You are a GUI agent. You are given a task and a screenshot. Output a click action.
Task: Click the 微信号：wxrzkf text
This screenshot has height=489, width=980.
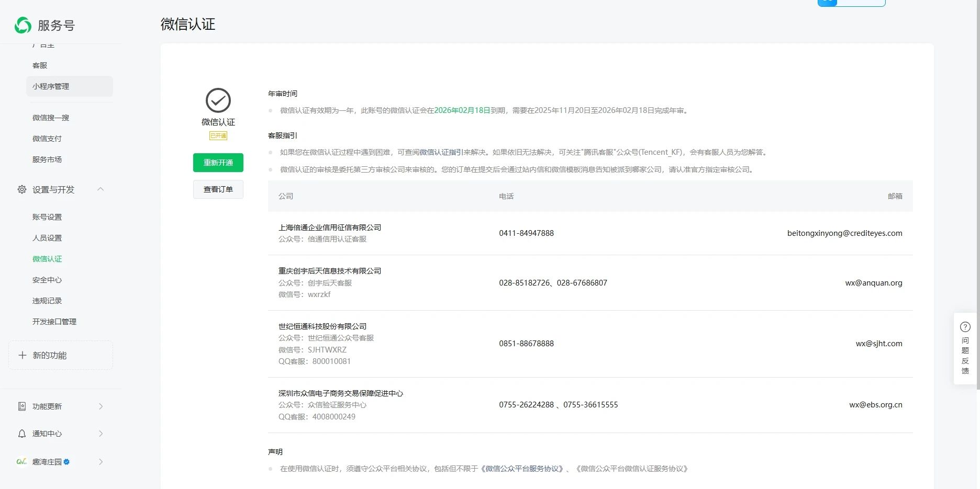304,294
